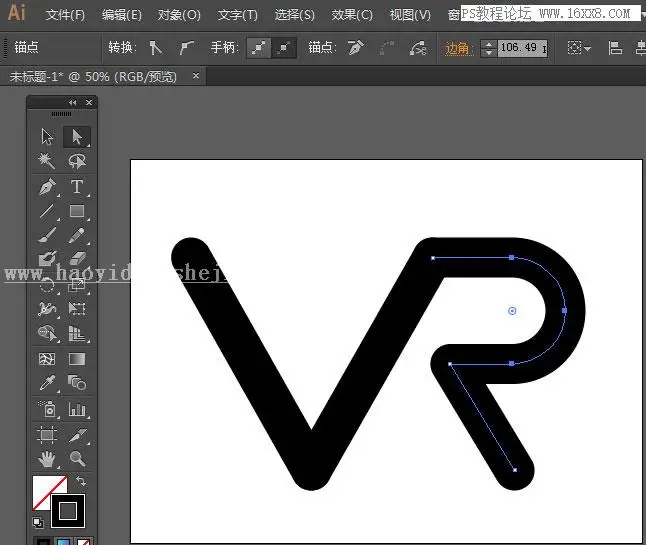Image resolution: width=646 pixels, height=545 pixels.
Task: Toggle show handles for multiple anchor points
Action: 259,48
